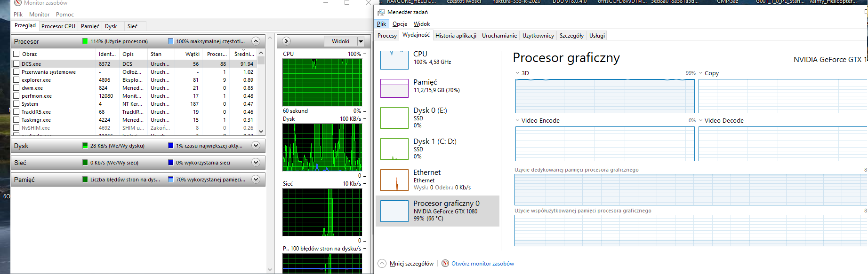
Task: Check the TrackIR5.exe process checkbox
Action: coord(16,112)
